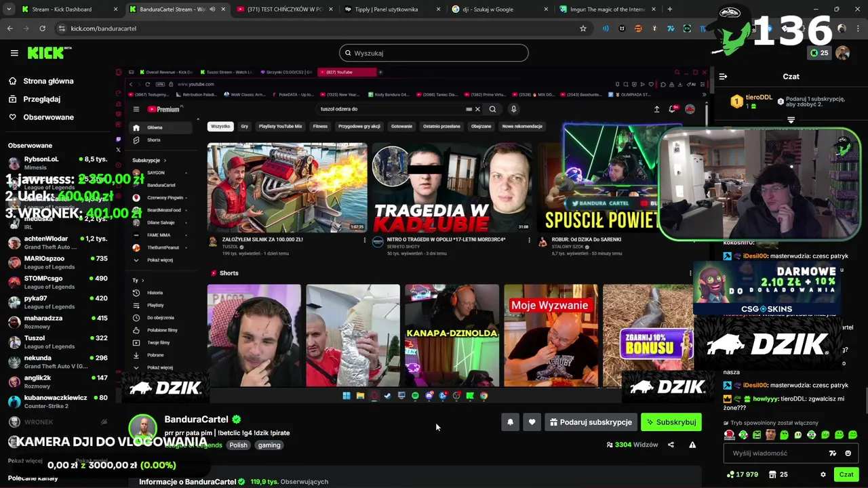Open anglik2k channel in sidebar
The image size is (868, 488).
[x=57, y=382]
